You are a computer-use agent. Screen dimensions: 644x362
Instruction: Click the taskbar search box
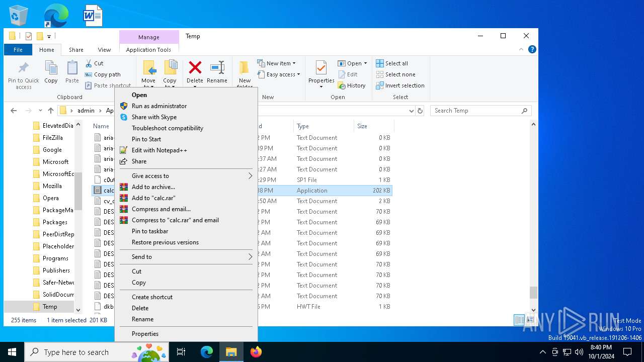(96, 352)
